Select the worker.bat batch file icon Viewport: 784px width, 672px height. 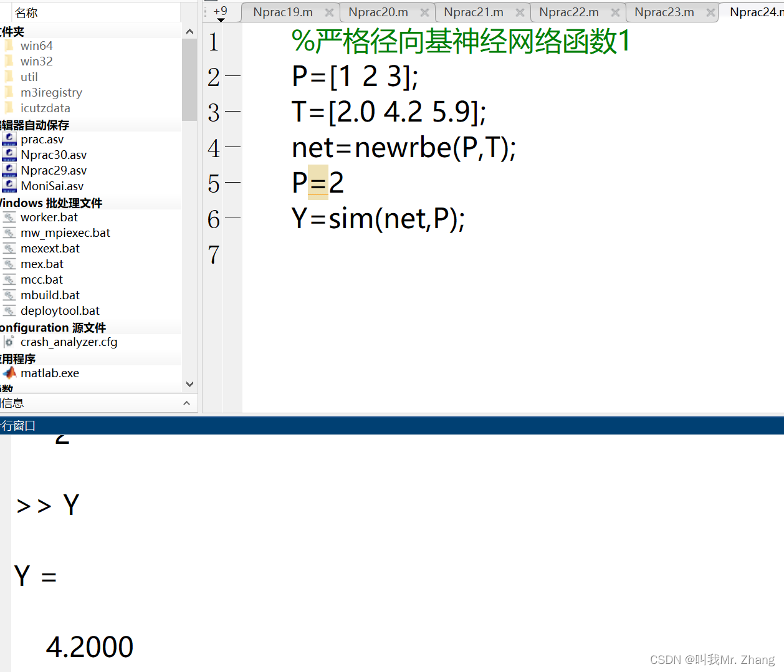tap(10, 217)
